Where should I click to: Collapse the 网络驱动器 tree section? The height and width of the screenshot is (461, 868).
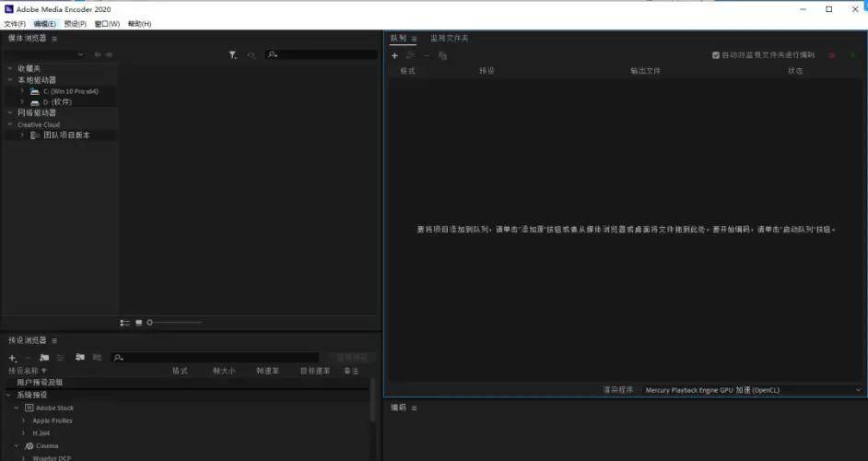10,112
